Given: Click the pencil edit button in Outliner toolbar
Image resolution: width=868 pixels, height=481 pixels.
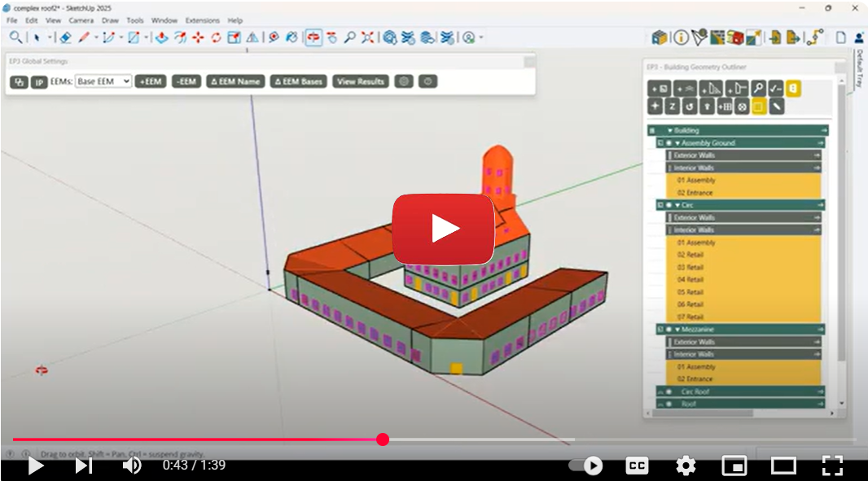Looking at the screenshot, I should click(x=777, y=107).
